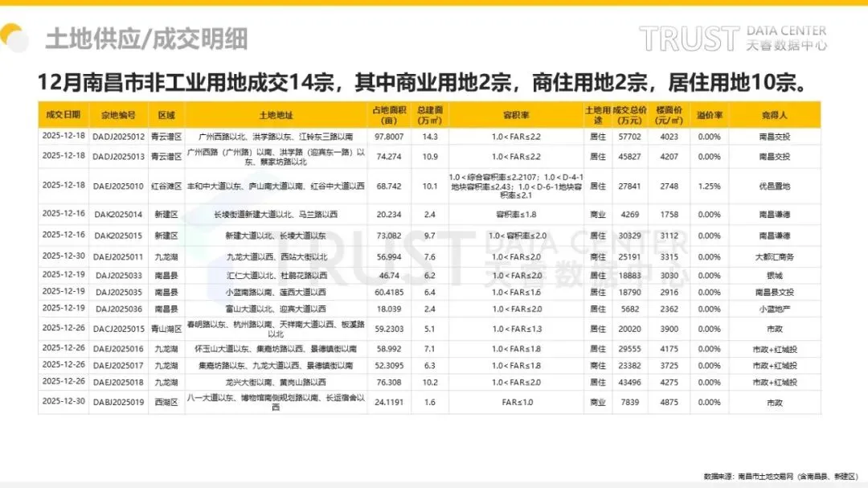Click the TRUST Data Center logo at top

pyautogui.click(x=733, y=39)
